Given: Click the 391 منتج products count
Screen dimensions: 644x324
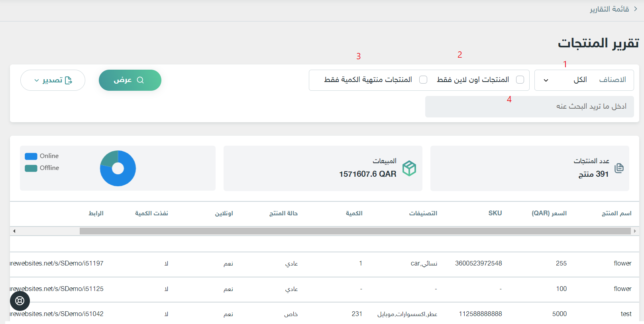Looking at the screenshot, I should click(593, 174).
